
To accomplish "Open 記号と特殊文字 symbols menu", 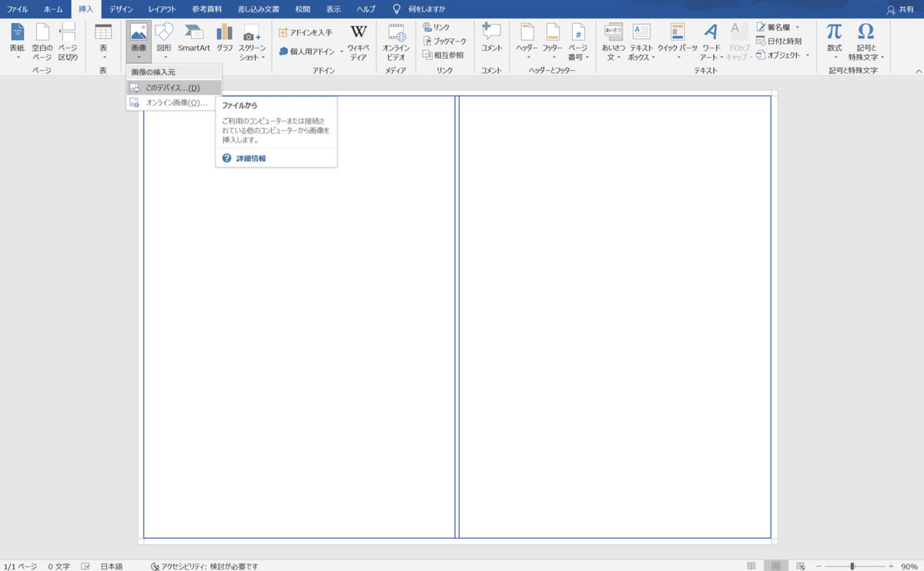I will [x=866, y=42].
